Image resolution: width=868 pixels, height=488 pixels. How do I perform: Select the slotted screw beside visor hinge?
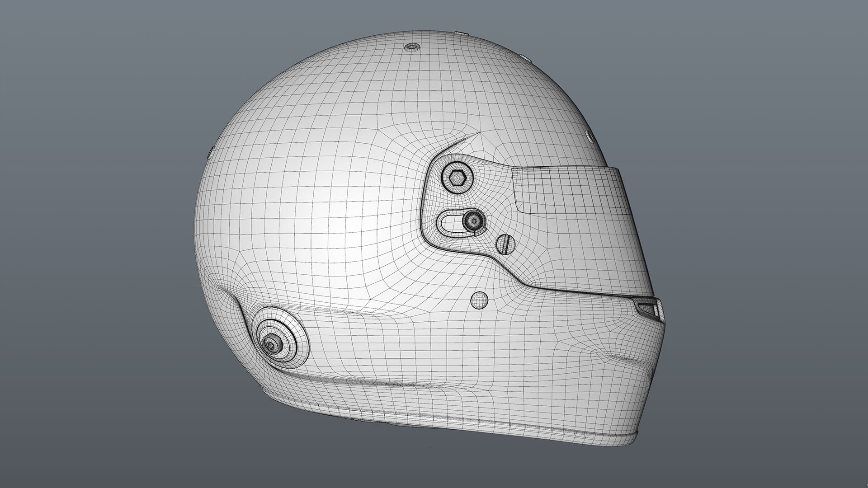point(506,245)
